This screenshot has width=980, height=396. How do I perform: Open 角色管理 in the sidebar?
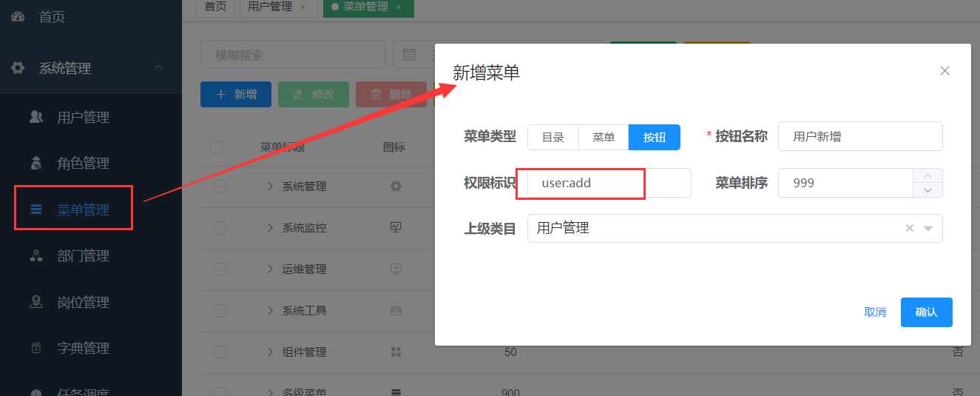[83, 164]
